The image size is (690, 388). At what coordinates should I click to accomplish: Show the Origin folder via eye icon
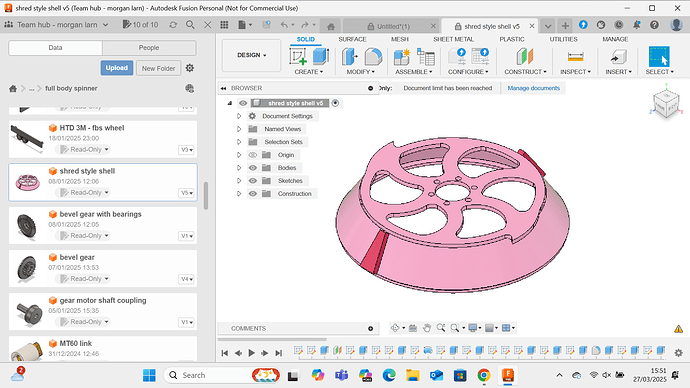[253, 155]
